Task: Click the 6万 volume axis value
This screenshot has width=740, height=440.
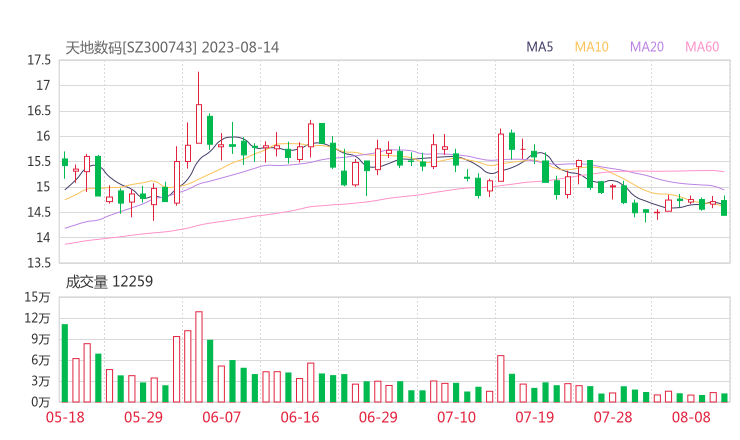Action: (x=41, y=360)
